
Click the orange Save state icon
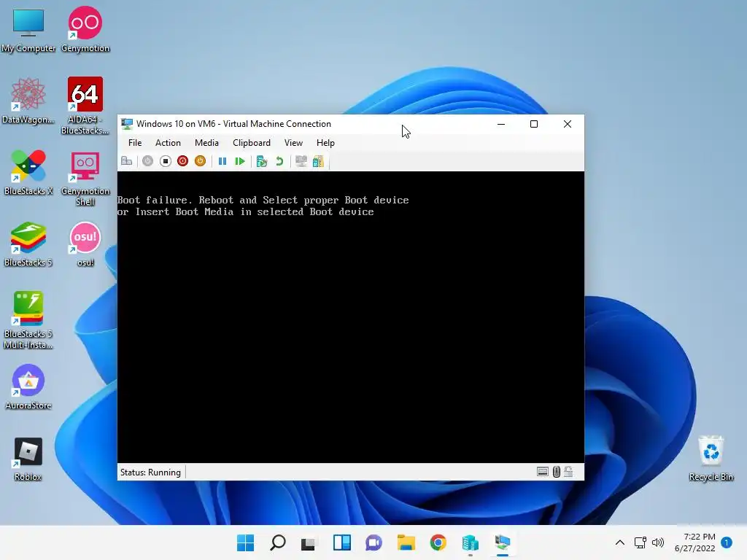click(200, 161)
